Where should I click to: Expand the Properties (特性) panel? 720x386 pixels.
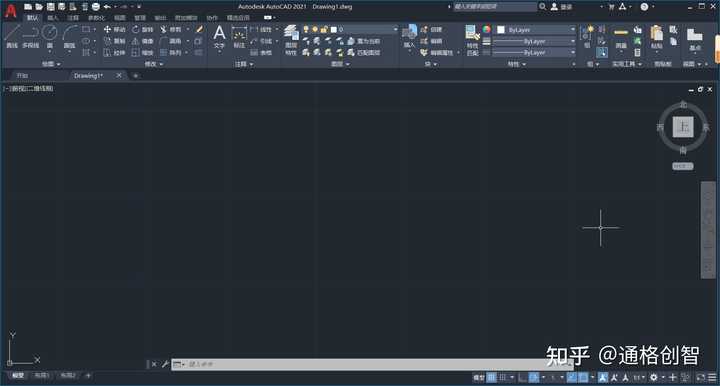coord(516,64)
